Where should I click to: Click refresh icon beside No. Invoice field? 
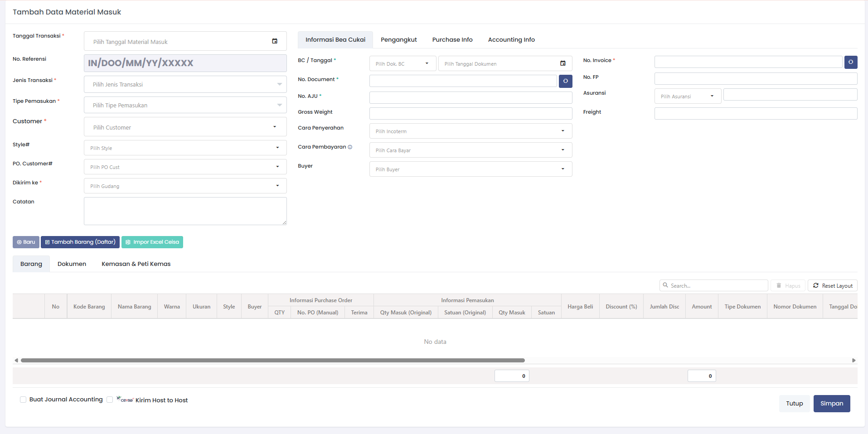[851, 62]
